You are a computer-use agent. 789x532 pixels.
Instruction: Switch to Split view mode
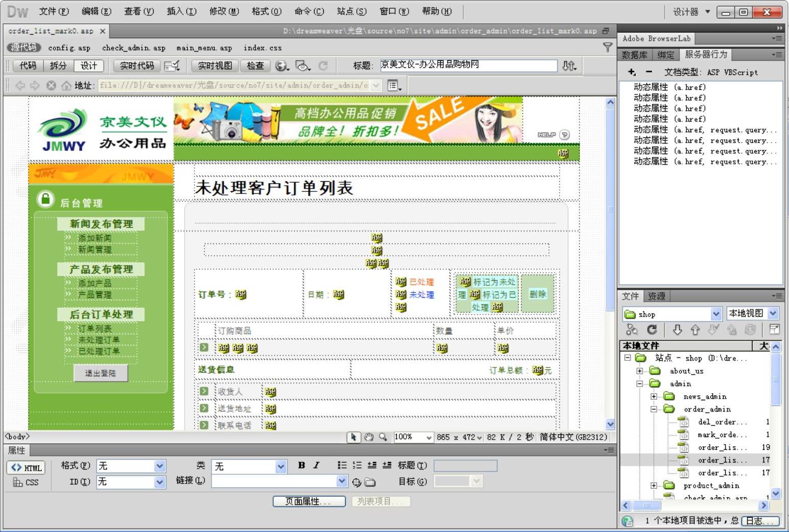58,66
